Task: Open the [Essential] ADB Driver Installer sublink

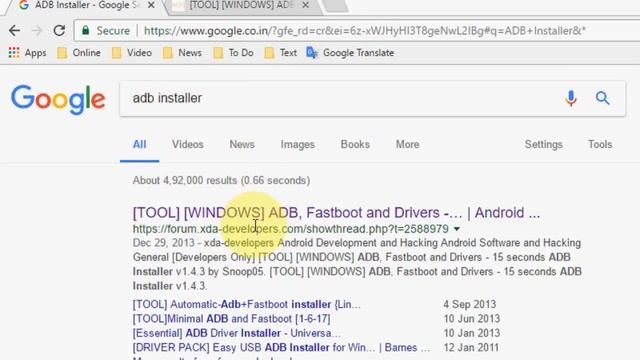Action: pyautogui.click(x=236, y=333)
